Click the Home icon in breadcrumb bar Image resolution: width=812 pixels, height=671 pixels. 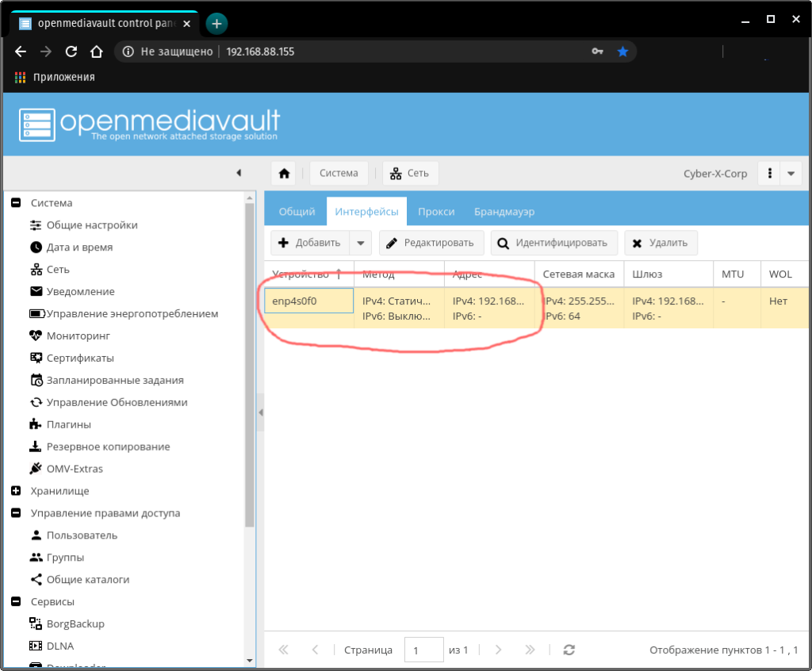click(x=285, y=173)
